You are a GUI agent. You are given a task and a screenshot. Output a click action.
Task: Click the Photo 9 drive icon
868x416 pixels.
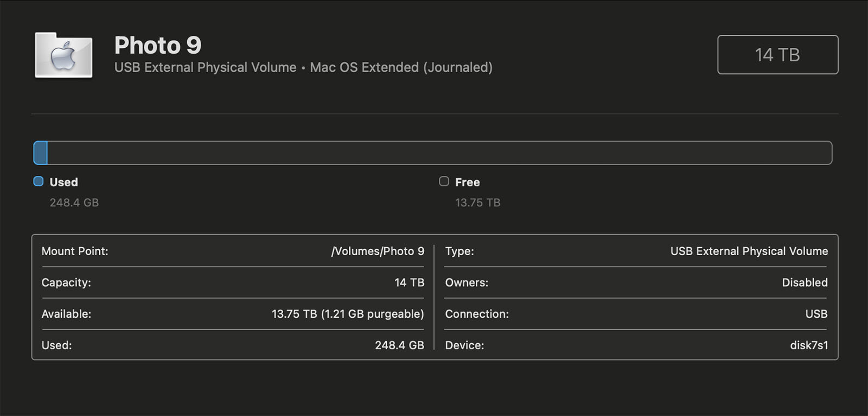63,55
